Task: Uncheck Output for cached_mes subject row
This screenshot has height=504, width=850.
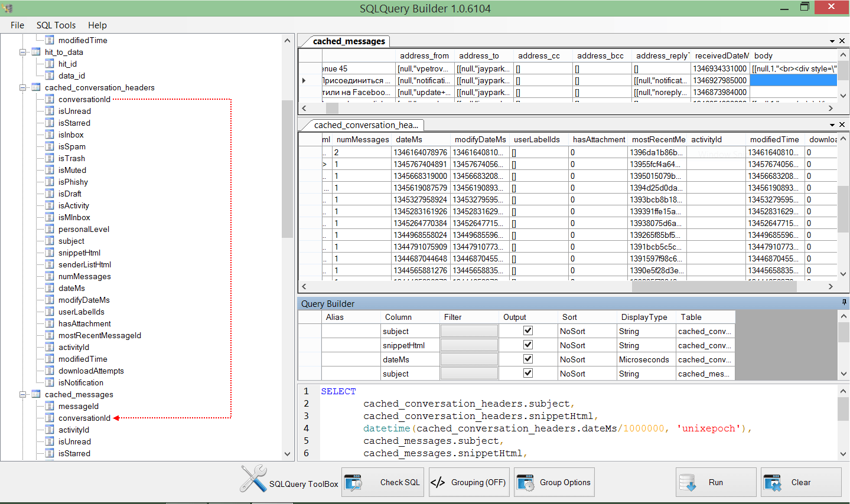Action: [x=528, y=373]
